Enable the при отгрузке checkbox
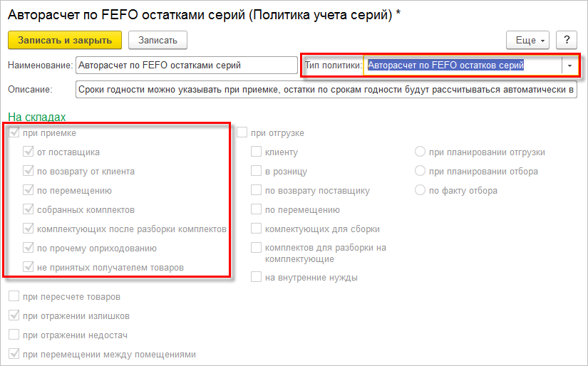This screenshot has height=366, width=588. pos(242,132)
